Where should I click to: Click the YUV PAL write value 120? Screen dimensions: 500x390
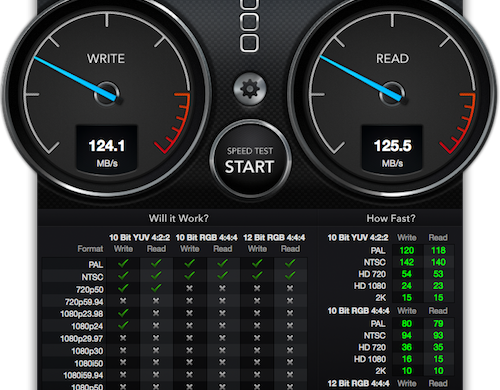[x=407, y=250]
